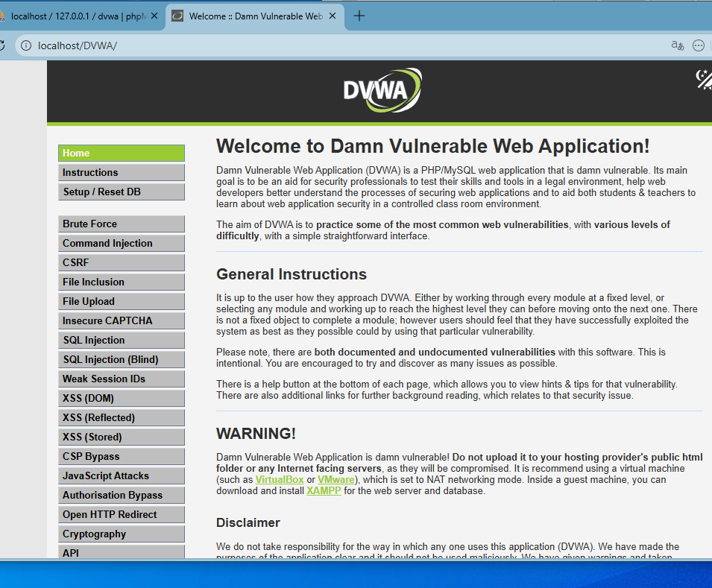
Task: Open the XSS (Stored) module
Action: [x=122, y=437]
